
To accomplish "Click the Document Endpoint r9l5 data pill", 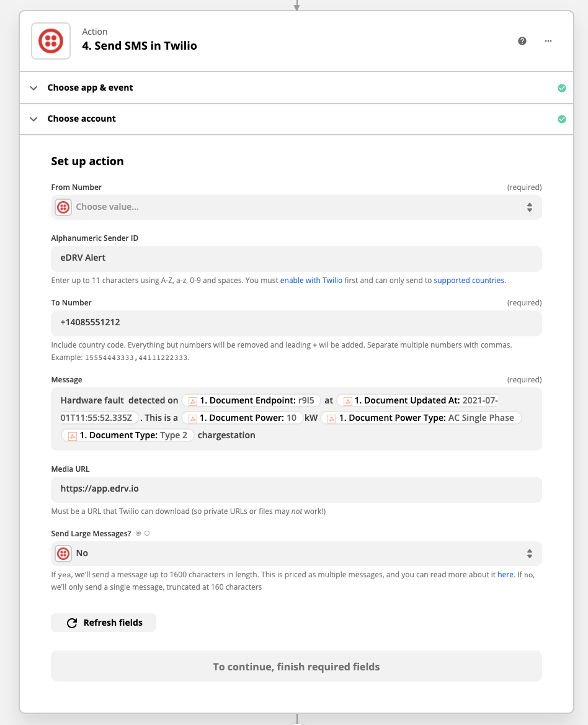I will 251,401.
